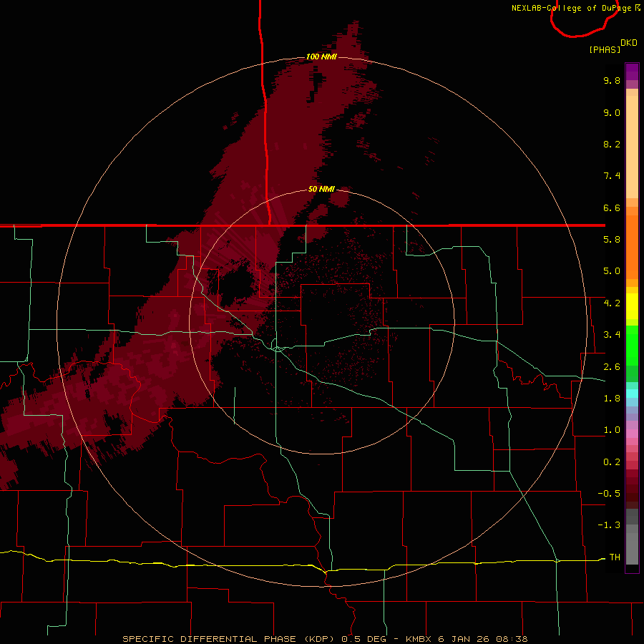Click the 4.2 color scale value

[x=612, y=303]
